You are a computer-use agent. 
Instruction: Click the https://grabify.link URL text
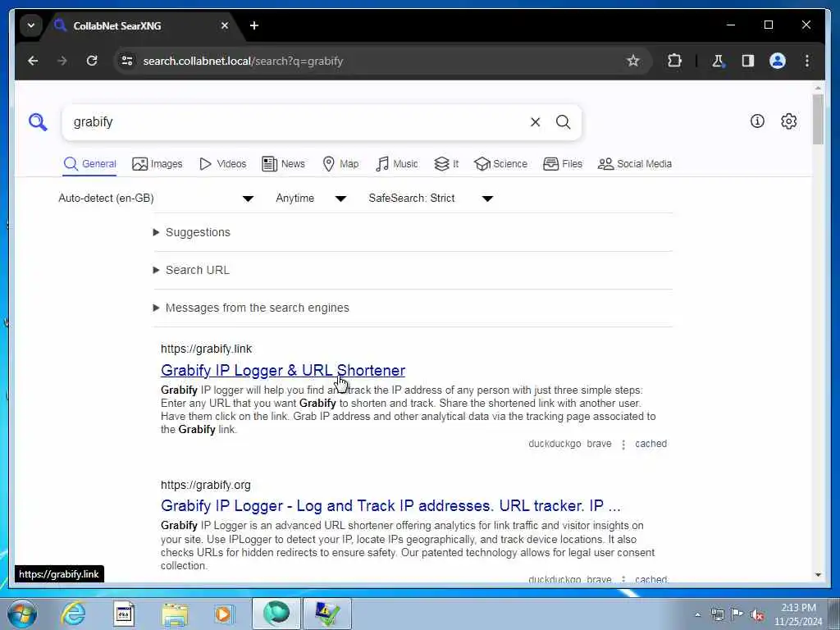[206, 349]
